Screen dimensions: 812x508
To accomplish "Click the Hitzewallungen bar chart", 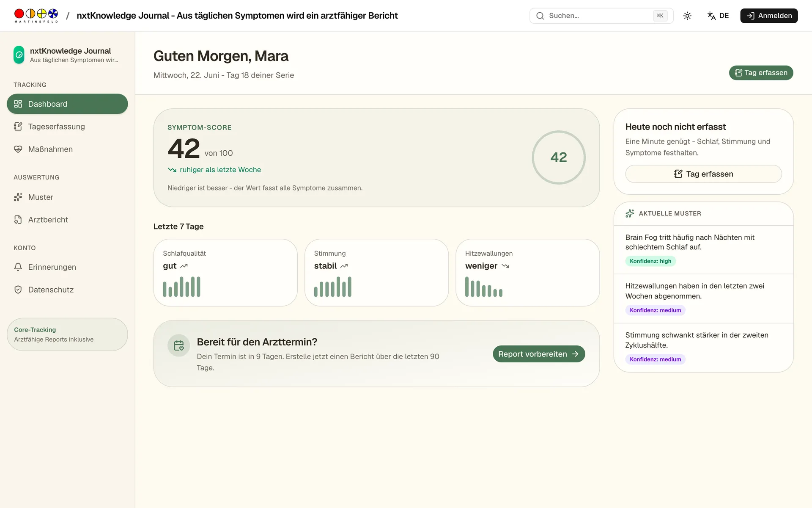I will pyautogui.click(x=484, y=287).
